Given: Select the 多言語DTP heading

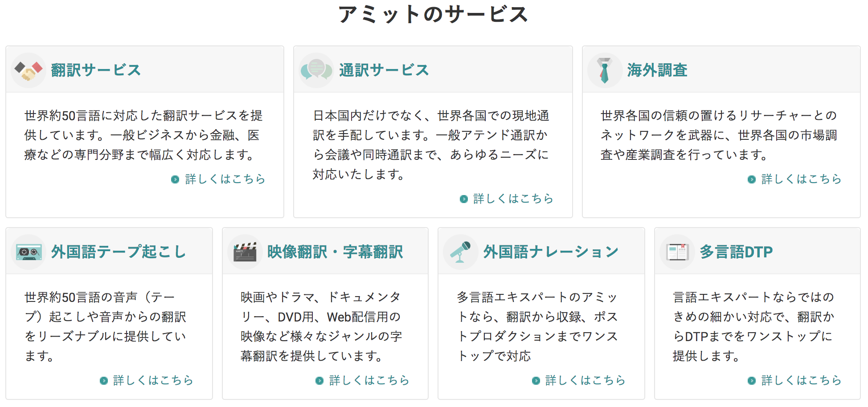Looking at the screenshot, I should (736, 252).
